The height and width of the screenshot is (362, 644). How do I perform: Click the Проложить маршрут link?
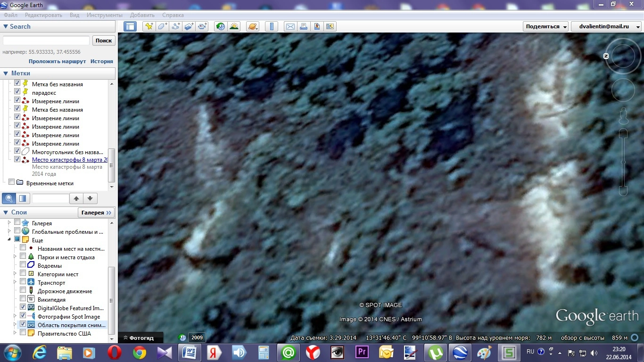tap(57, 61)
